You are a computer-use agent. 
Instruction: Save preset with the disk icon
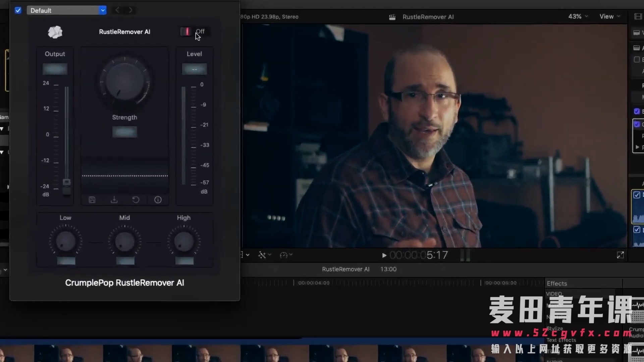pos(92,200)
